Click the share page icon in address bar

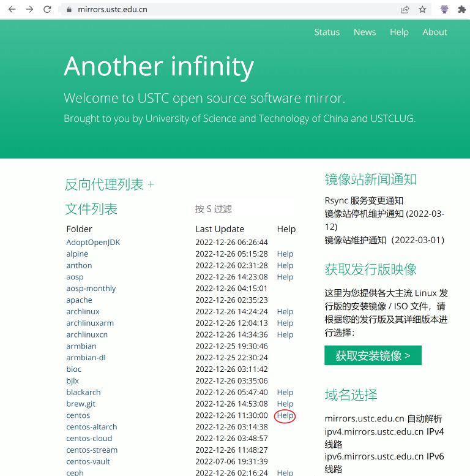coord(405,9)
